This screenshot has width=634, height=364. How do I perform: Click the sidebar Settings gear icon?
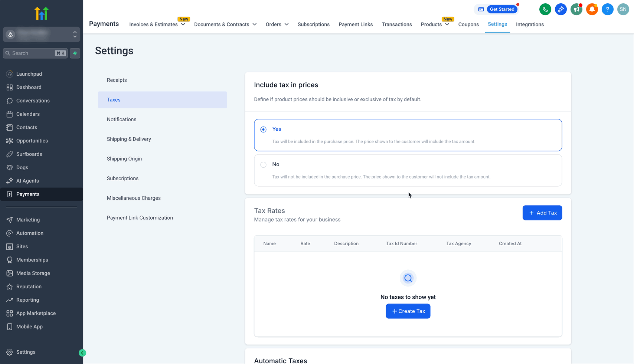tap(10, 352)
